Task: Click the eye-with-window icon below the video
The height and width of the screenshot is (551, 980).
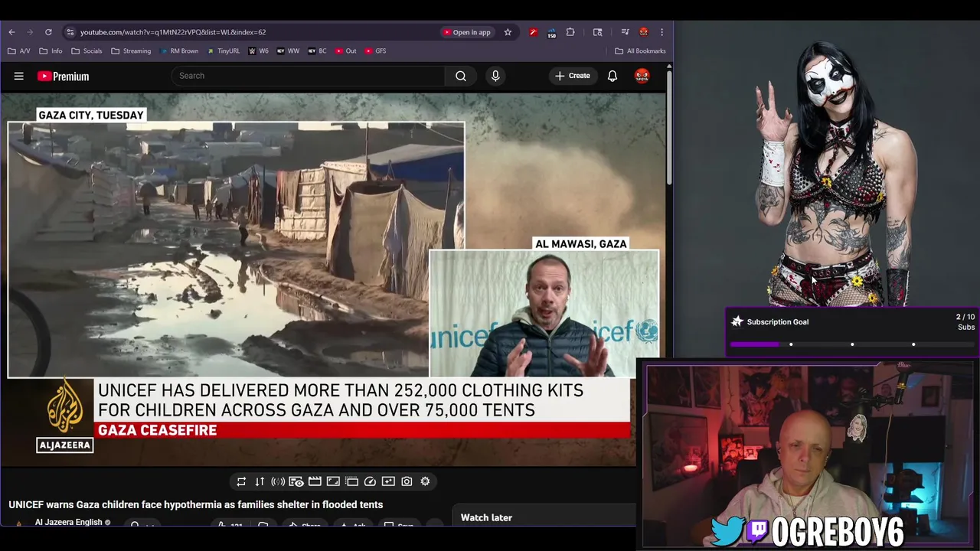Action: click(x=296, y=481)
